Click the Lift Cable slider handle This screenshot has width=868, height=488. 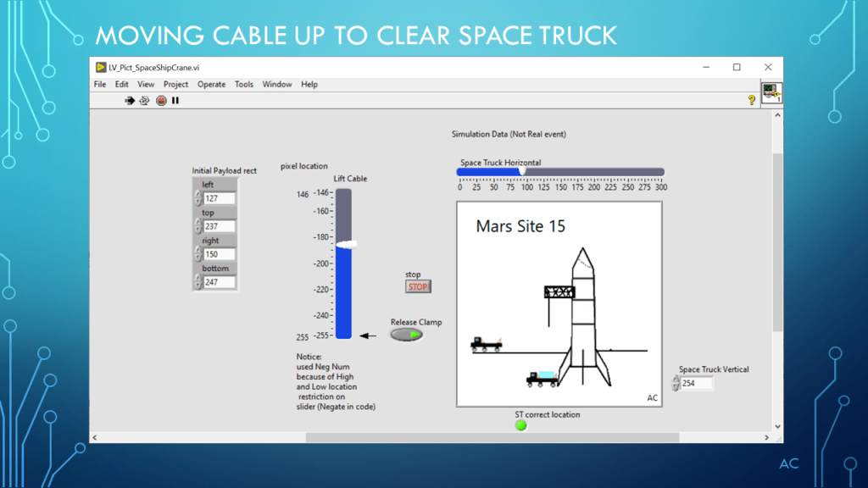(344, 244)
